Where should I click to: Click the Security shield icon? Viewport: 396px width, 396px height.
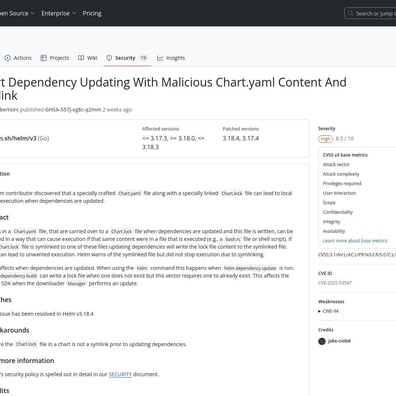(x=109, y=58)
